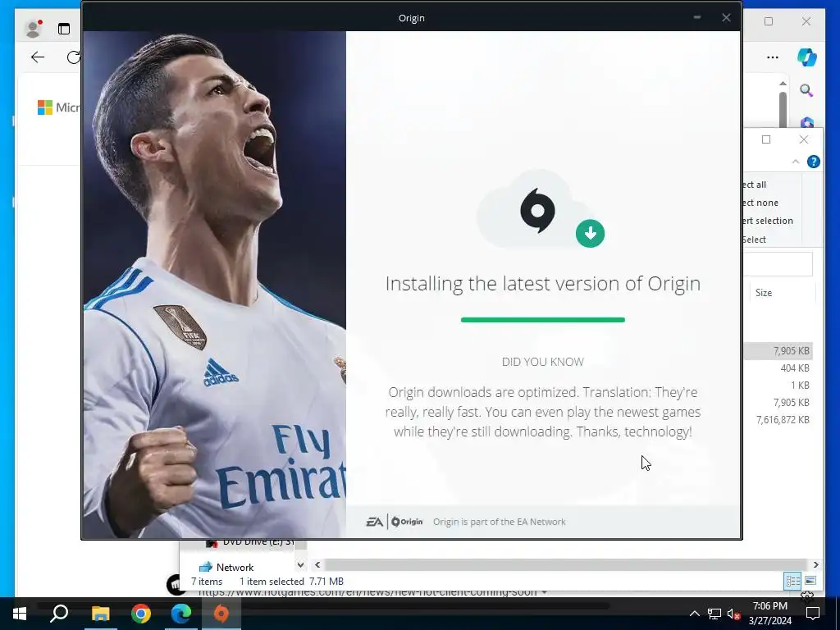Sort files by the Size column
This screenshot has height=630, width=840.
click(x=764, y=293)
